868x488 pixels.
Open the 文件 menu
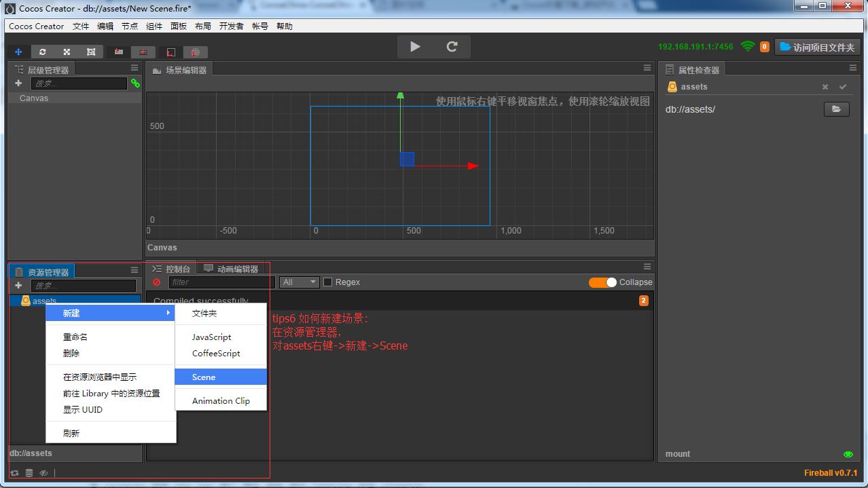[x=81, y=26]
